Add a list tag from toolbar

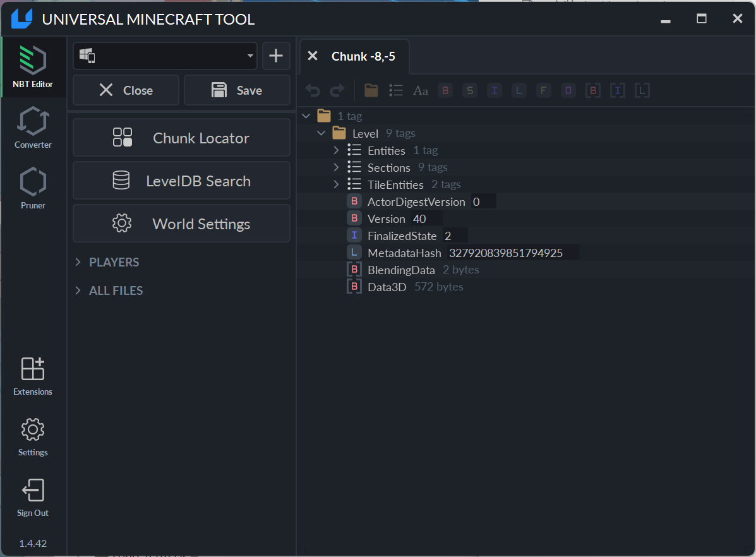pyautogui.click(x=396, y=90)
